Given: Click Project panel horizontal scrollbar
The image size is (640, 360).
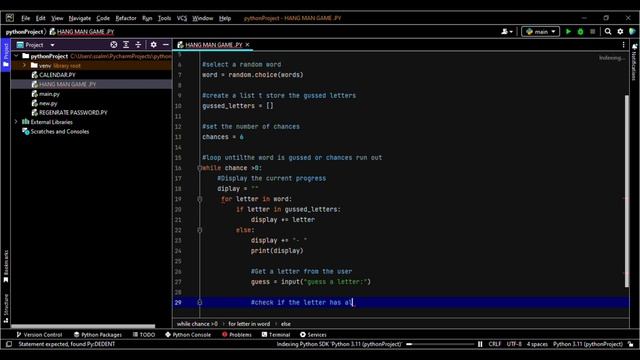Looking at the screenshot, I should point(83,326).
